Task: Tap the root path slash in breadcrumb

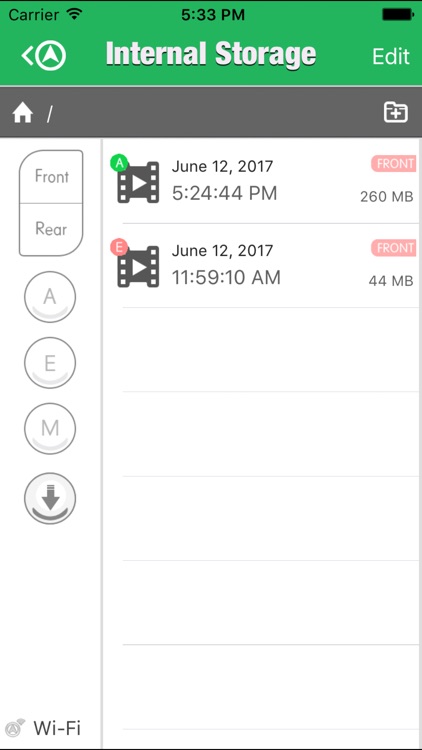Action: [x=49, y=115]
